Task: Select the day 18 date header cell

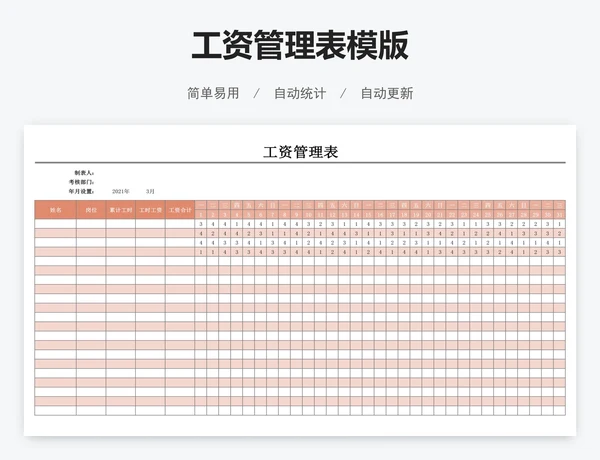Action: tap(404, 215)
